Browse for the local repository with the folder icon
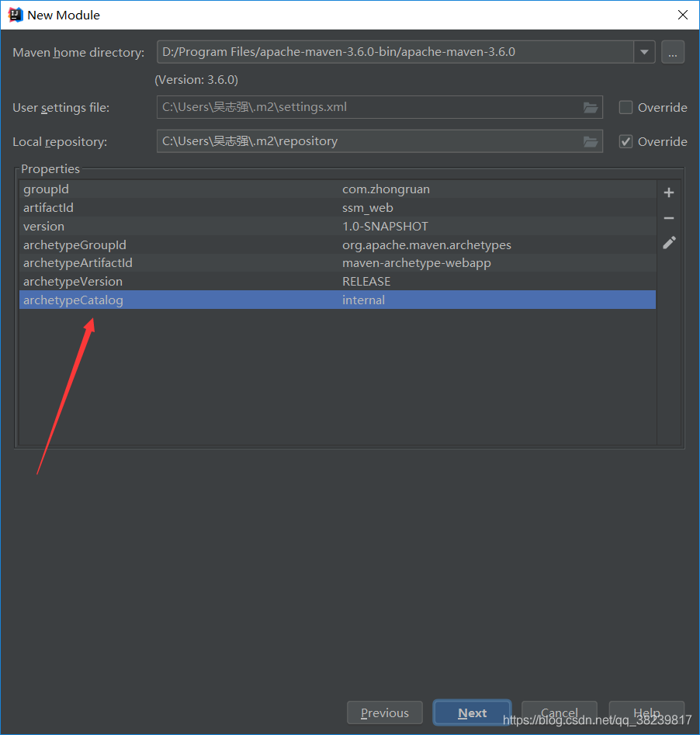This screenshot has height=735, width=700. (591, 141)
